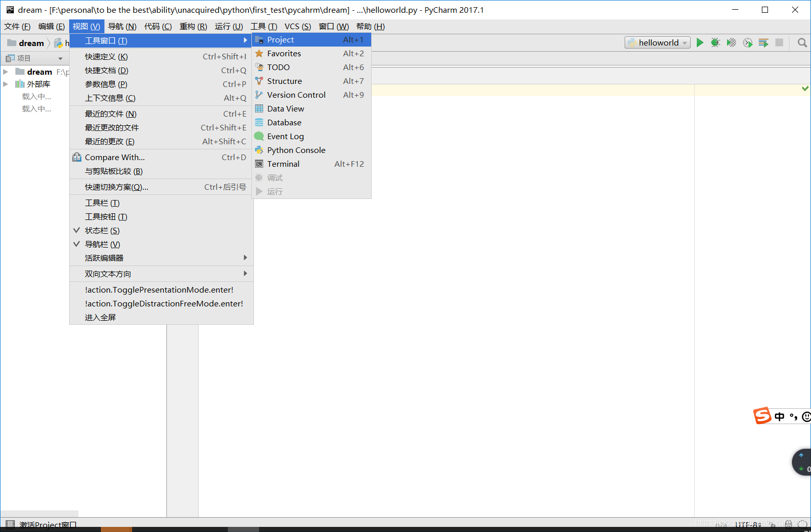811x532 pixels.
Task: Select 最近更改的文件 menu item
Action: 161,128
